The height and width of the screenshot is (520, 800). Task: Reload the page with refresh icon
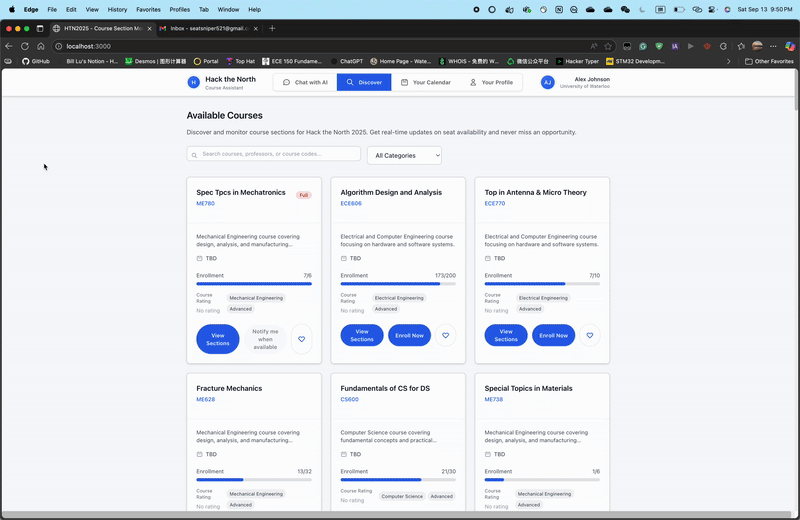pos(24,46)
